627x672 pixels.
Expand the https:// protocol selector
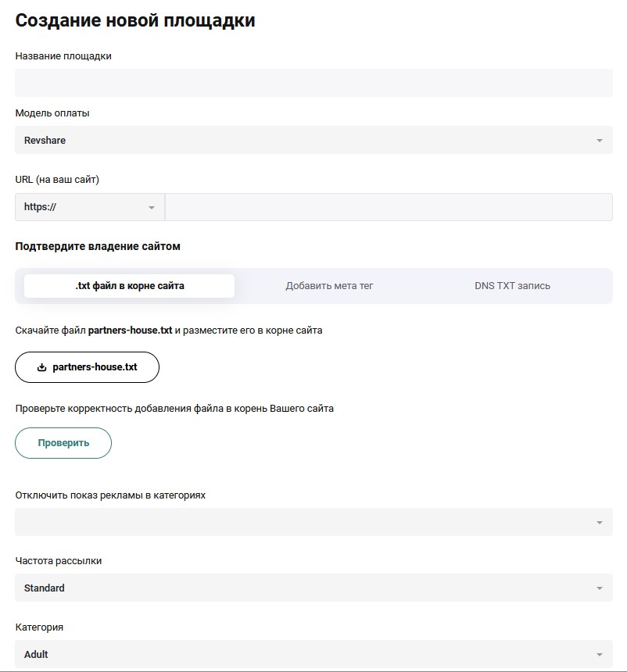point(152,207)
